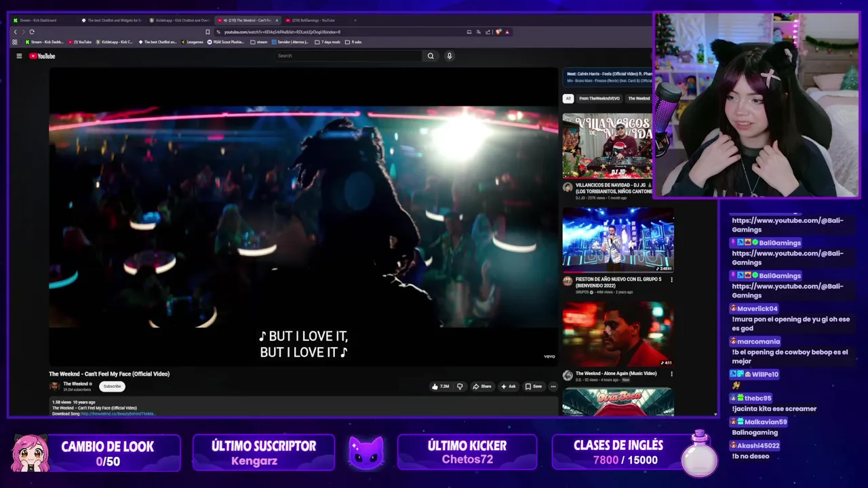Click The Weeknd channel name link
The width and height of the screenshot is (868, 488).
(x=75, y=384)
